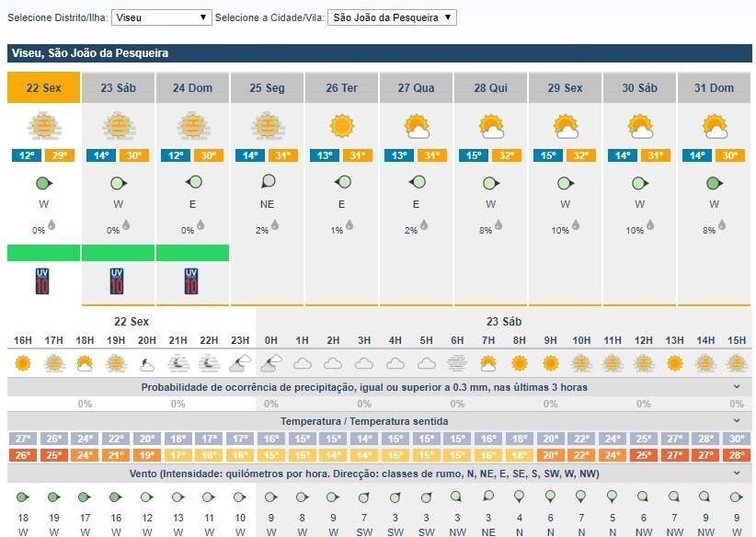Click the UV index icon under 24 Dom

click(191, 280)
